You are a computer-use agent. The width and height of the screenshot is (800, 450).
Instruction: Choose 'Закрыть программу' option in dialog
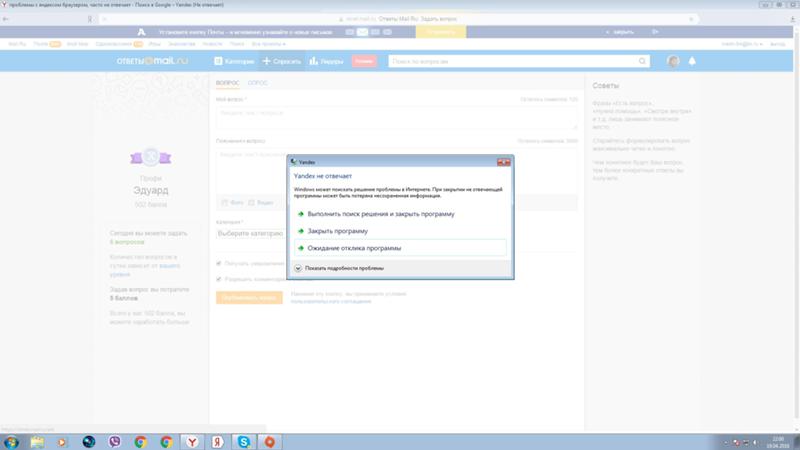(x=401, y=231)
